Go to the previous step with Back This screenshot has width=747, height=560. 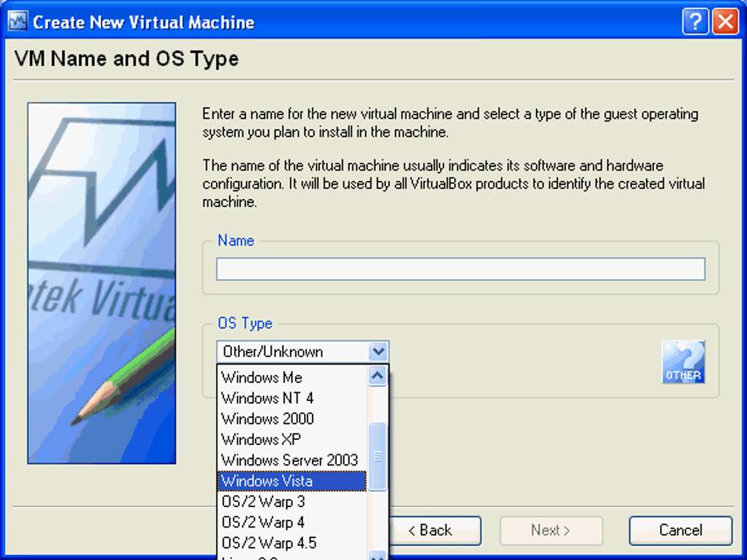pyautogui.click(x=435, y=531)
